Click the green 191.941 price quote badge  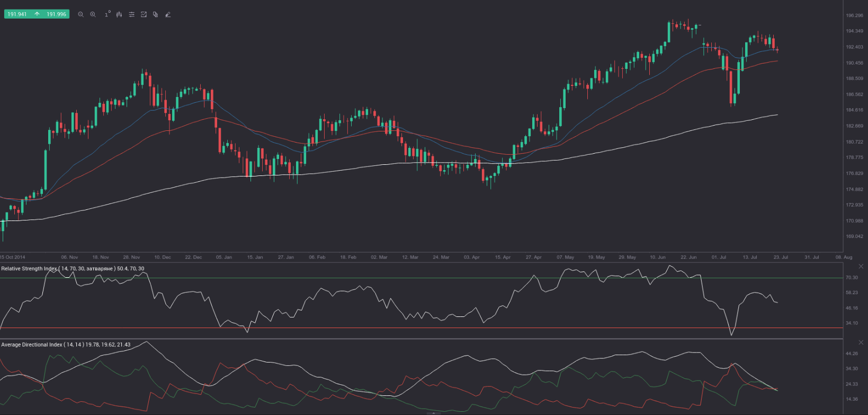(x=17, y=14)
